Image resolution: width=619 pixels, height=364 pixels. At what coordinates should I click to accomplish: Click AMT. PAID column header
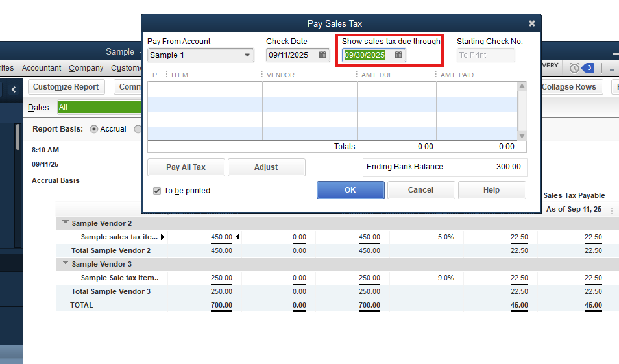pos(457,75)
